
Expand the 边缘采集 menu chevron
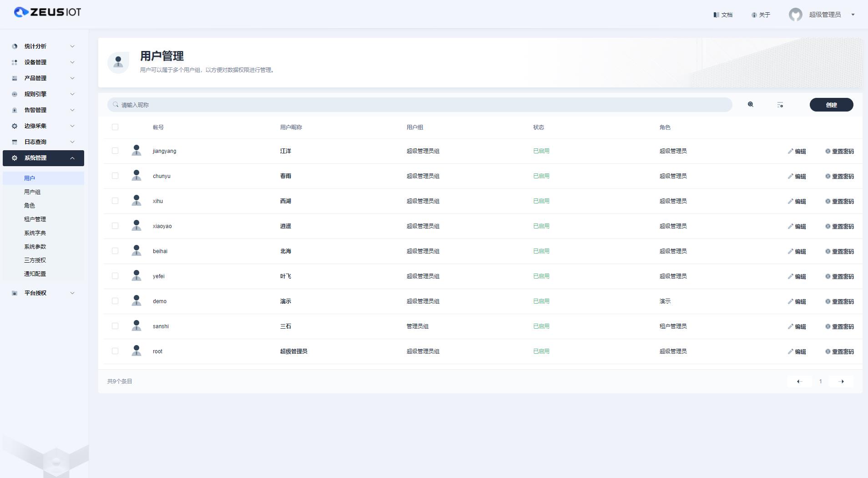click(x=72, y=126)
